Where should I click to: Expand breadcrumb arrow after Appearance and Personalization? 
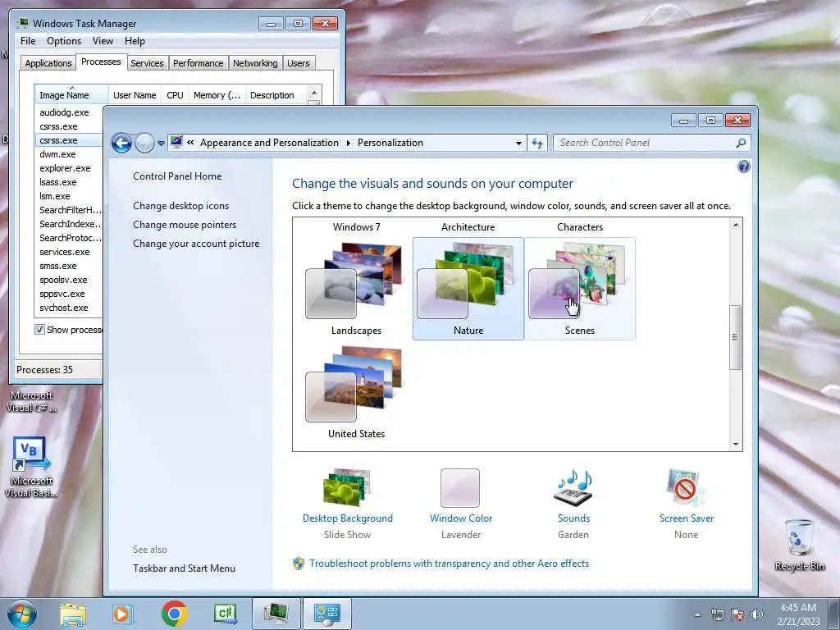coord(348,143)
